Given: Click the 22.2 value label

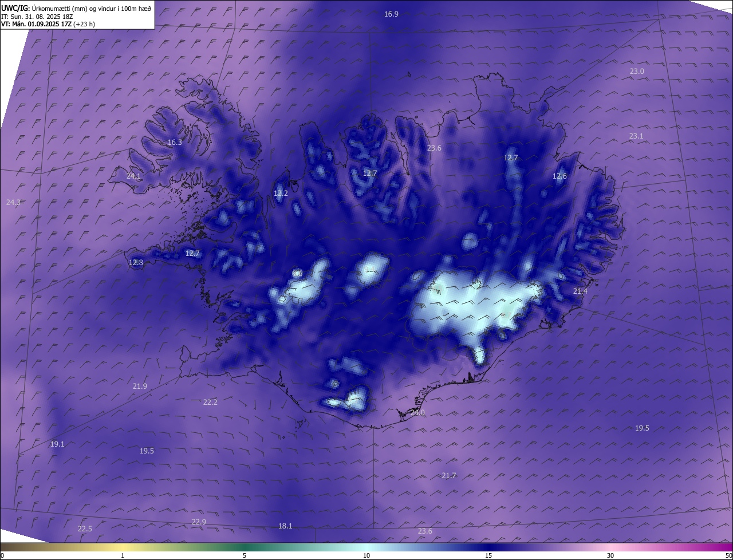Looking at the screenshot, I should click(210, 402).
